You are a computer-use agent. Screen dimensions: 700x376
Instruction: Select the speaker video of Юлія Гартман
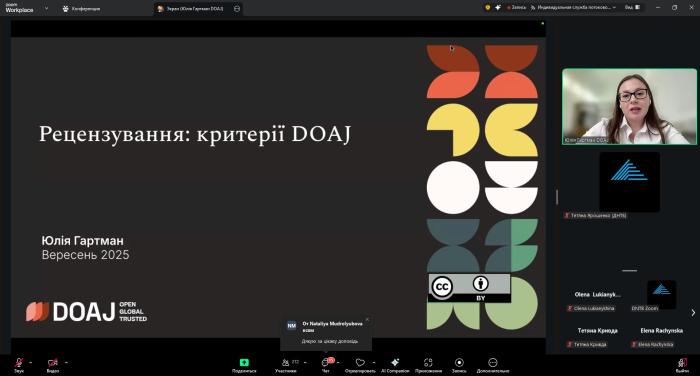tap(629, 106)
